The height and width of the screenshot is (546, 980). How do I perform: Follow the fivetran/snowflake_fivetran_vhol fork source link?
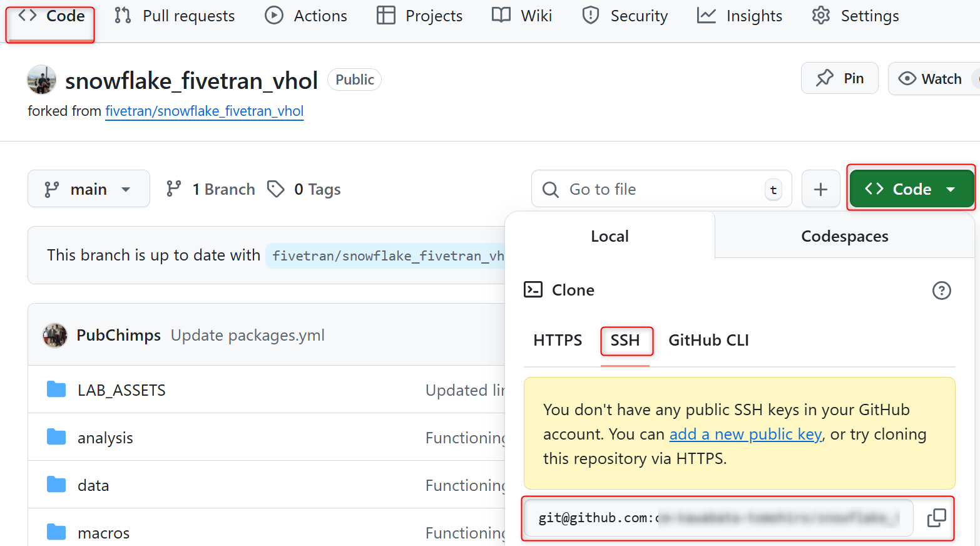[205, 111]
